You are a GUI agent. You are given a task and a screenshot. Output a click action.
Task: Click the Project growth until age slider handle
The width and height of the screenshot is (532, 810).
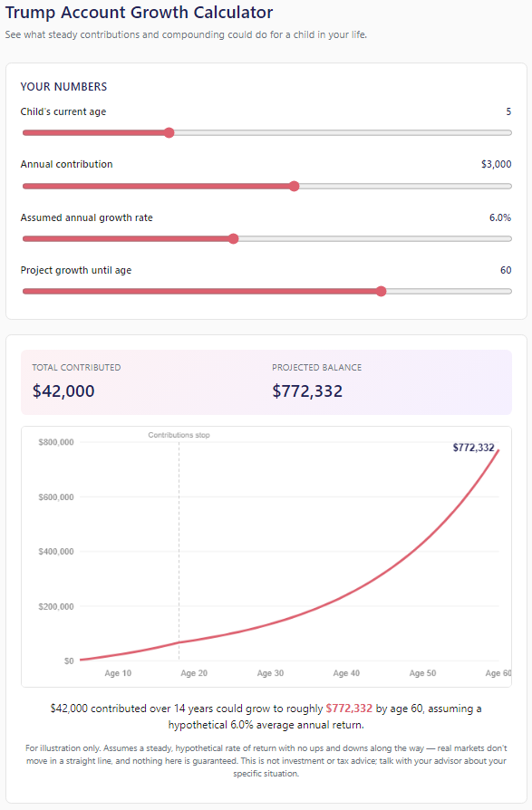point(382,292)
